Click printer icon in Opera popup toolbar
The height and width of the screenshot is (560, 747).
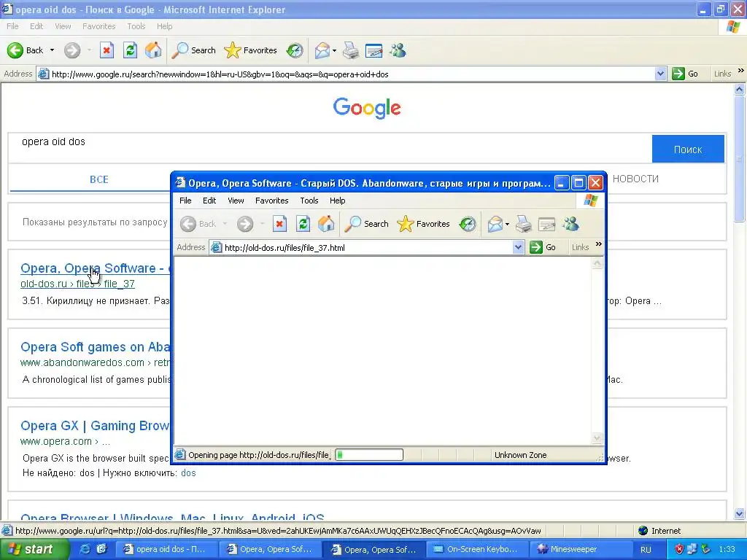pyautogui.click(x=524, y=223)
